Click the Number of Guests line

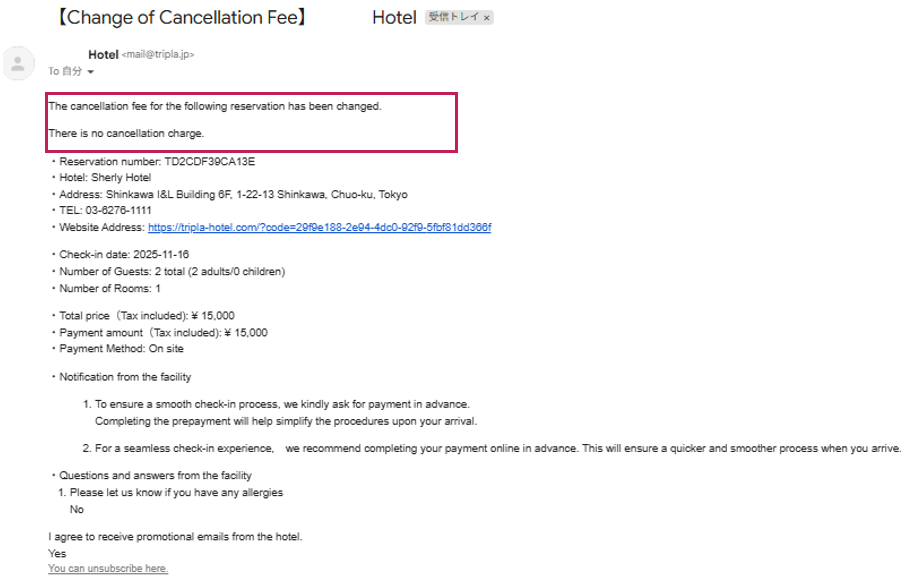coord(171,272)
